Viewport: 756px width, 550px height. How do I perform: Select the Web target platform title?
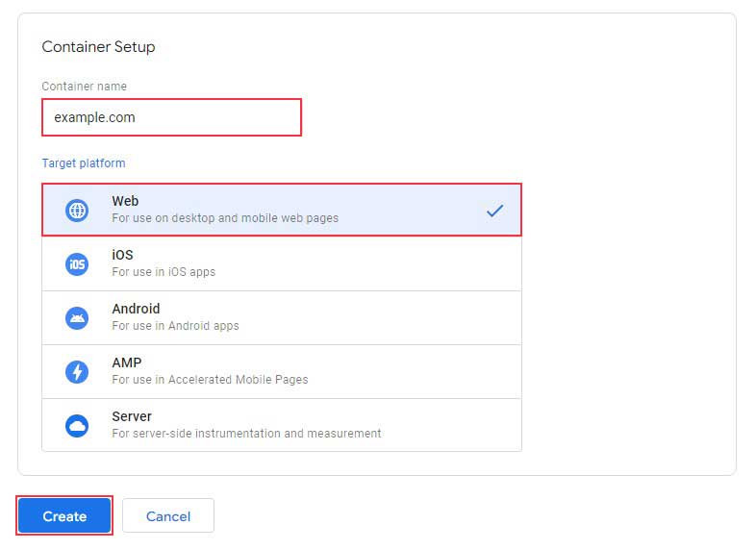tap(125, 202)
